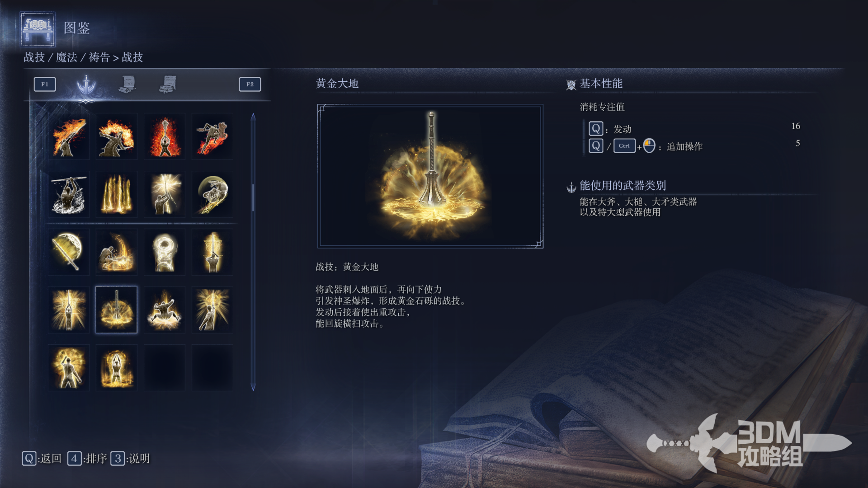Click the 黄金大地 large preview image
This screenshot has height=488, width=868.
pyautogui.click(x=430, y=176)
